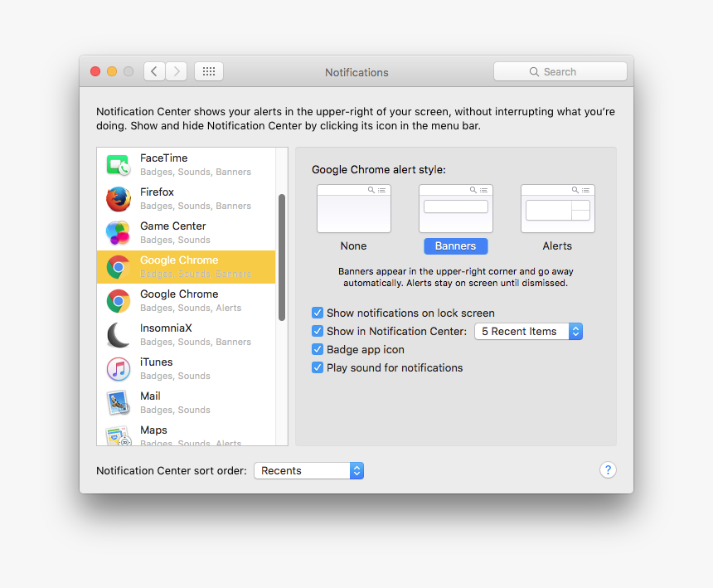The height and width of the screenshot is (588, 713).
Task: Select the Mail name in the app list
Action: [150, 396]
